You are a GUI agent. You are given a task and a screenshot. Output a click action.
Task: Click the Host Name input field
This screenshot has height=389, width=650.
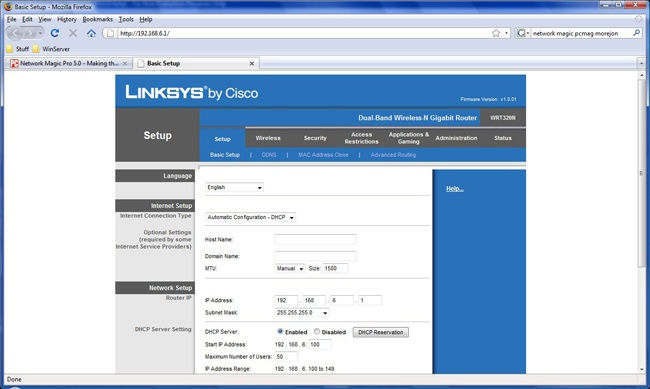pos(315,239)
